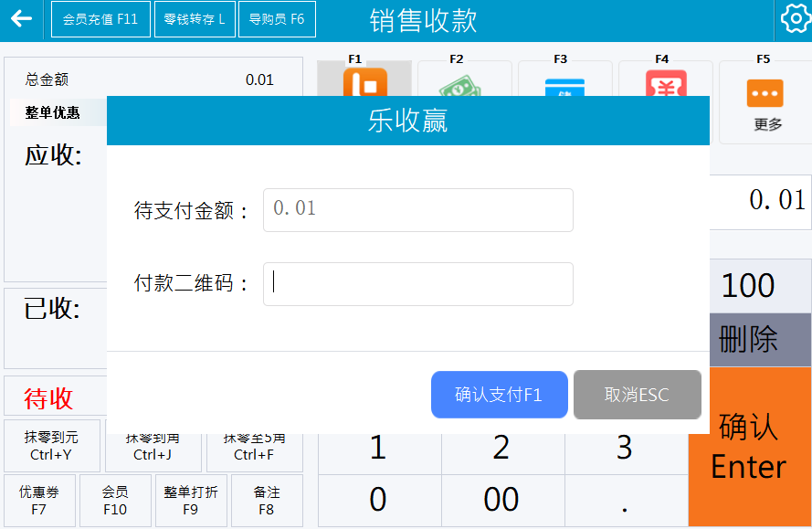Click 零钱转存 L button
This screenshot has height=529, width=812.
[195, 19]
